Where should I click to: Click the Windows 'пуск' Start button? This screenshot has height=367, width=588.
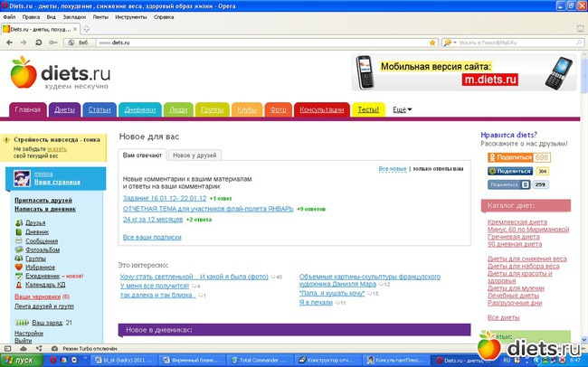point(20,359)
